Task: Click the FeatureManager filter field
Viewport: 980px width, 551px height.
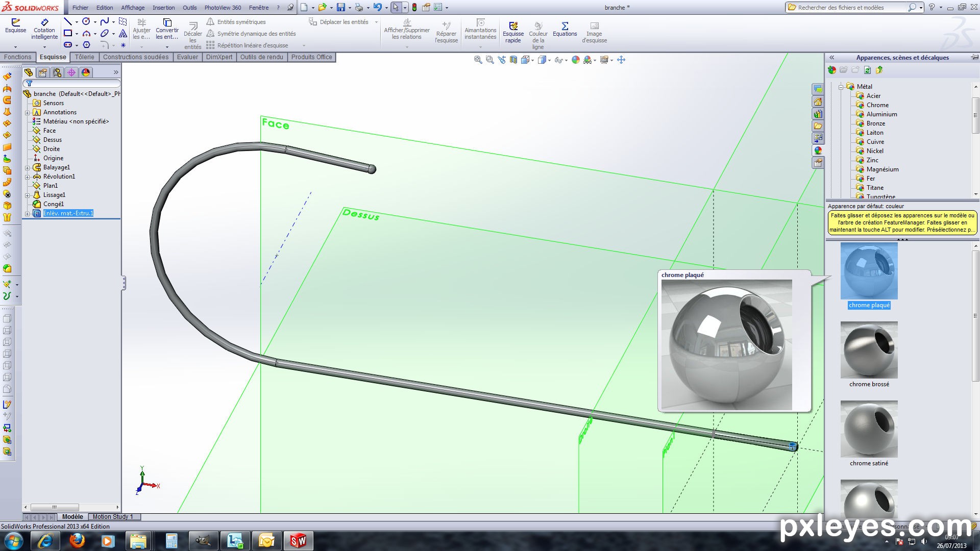Action: pyautogui.click(x=72, y=83)
